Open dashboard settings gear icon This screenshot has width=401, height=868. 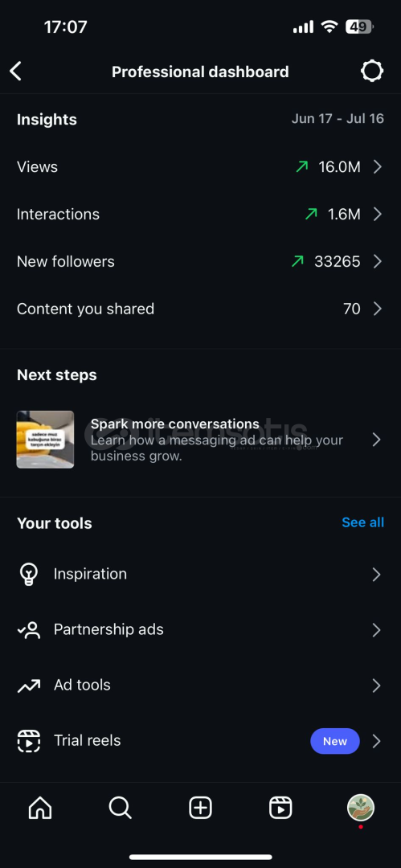(371, 72)
